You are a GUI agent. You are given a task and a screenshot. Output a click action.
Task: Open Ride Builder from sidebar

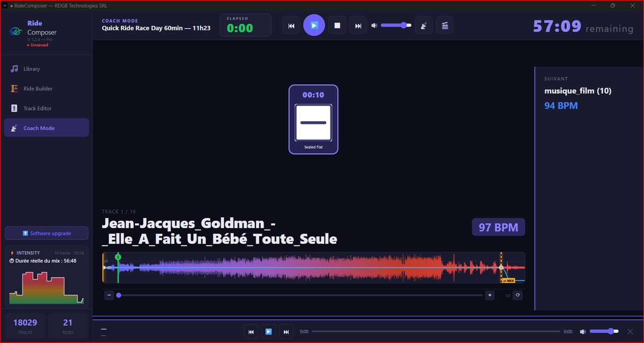point(46,89)
